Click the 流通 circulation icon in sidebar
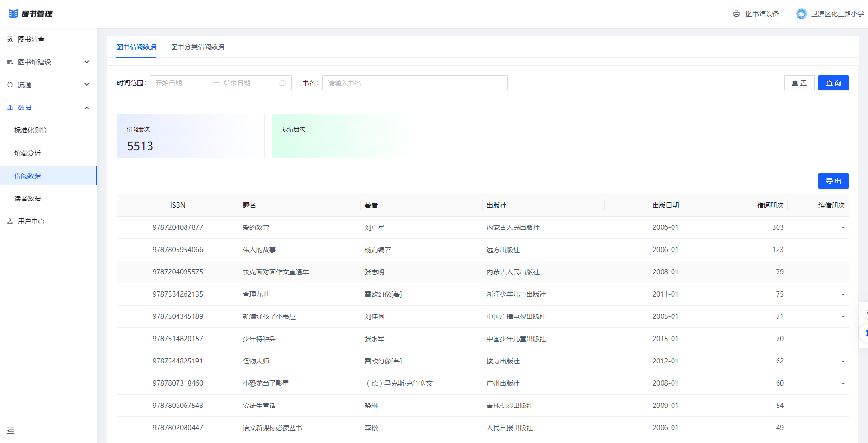This screenshot has height=443, width=868. coord(10,85)
